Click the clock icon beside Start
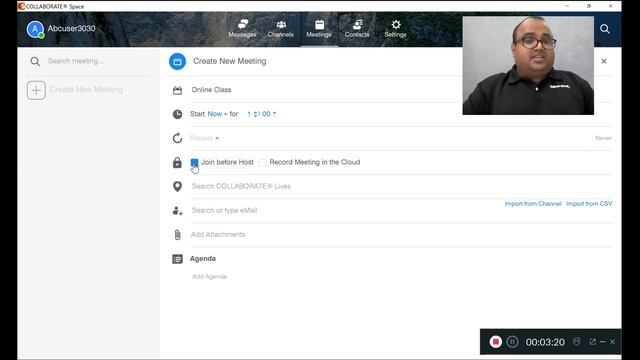The height and width of the screenshot is (360, 640). pyautogui.click(x=177, y=114)
